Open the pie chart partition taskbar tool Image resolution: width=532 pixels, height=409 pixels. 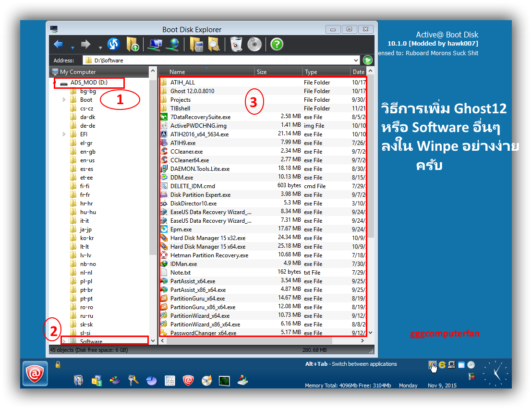coord(151,381)
